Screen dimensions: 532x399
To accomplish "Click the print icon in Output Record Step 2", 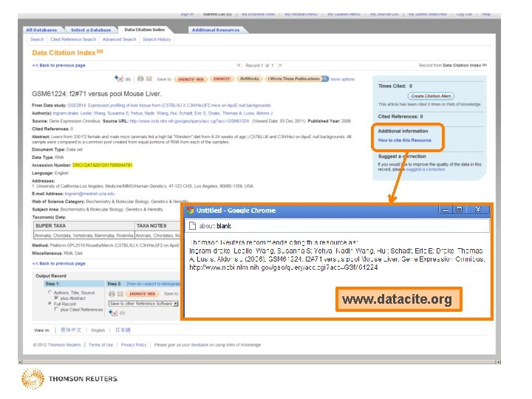I will [x=112, y=294].
